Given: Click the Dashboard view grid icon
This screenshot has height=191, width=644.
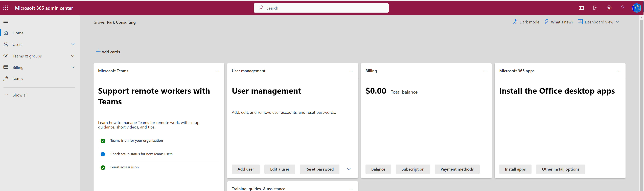Looking at the screenshot, I should click(x=580, y=22).
